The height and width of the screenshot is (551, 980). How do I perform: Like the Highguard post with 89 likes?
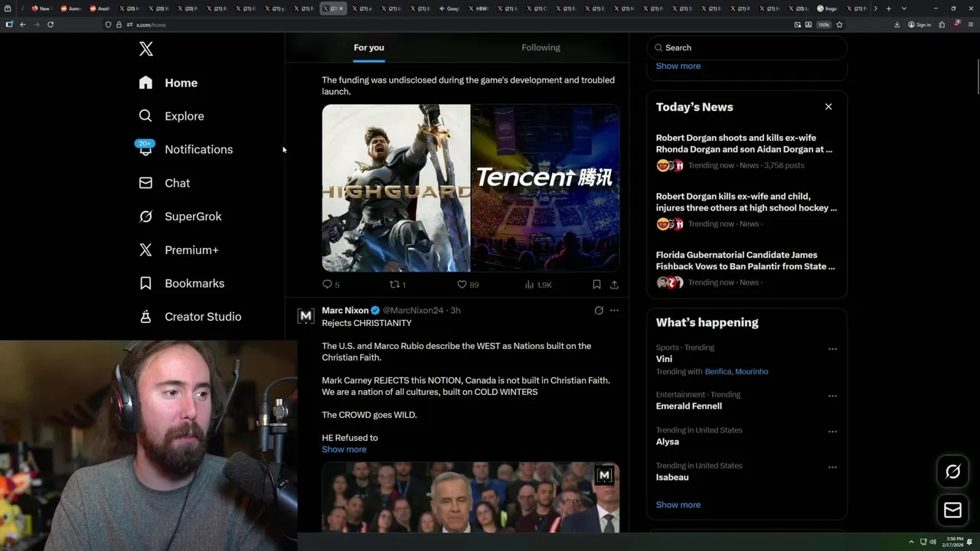[x=467, y=285]
